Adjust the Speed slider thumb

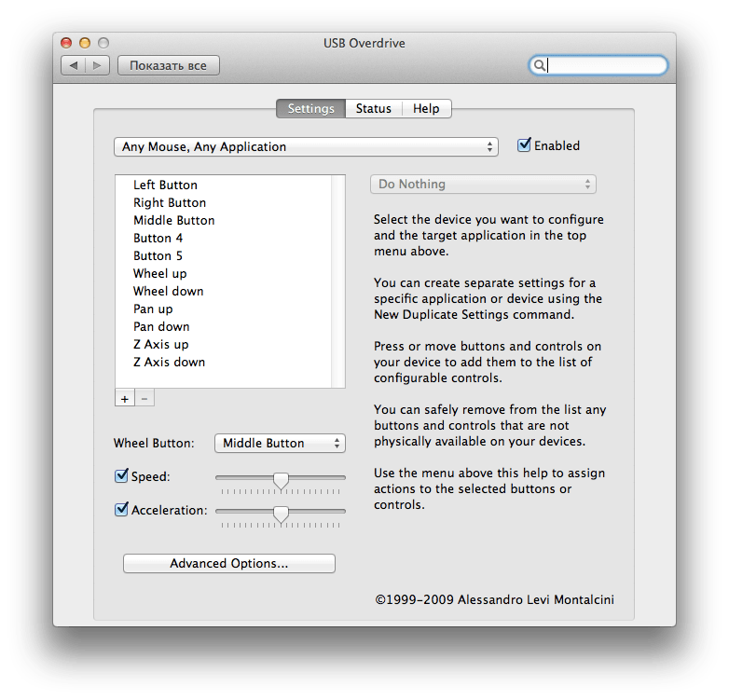281,481
